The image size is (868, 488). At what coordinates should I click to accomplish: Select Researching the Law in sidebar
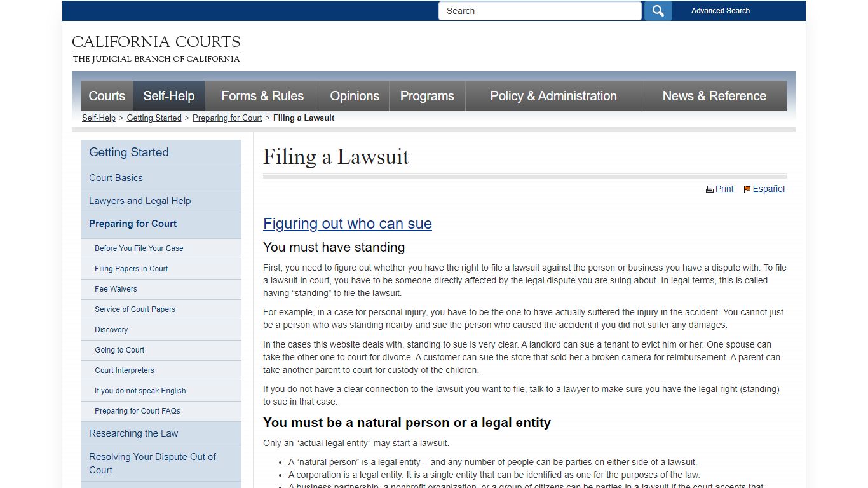161,433
